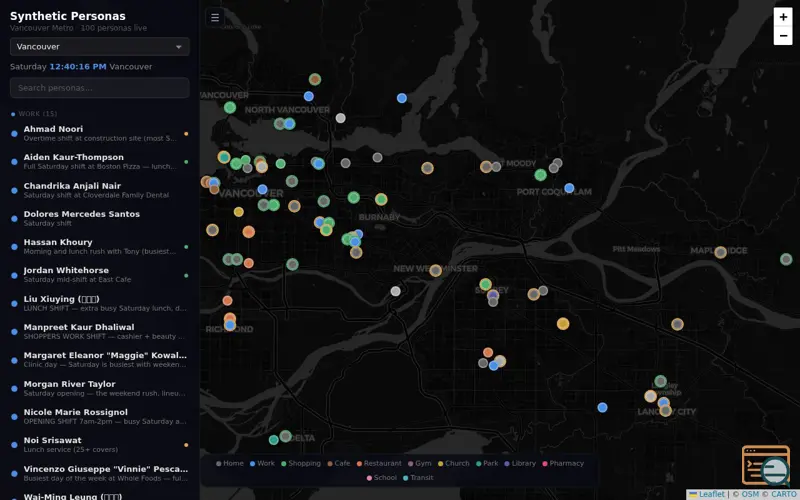The width and height of the screenshot is (800, 500).
Task: Select persona Jordan Whitehorse
Action: pyautogui.click(x=99, y=275)
